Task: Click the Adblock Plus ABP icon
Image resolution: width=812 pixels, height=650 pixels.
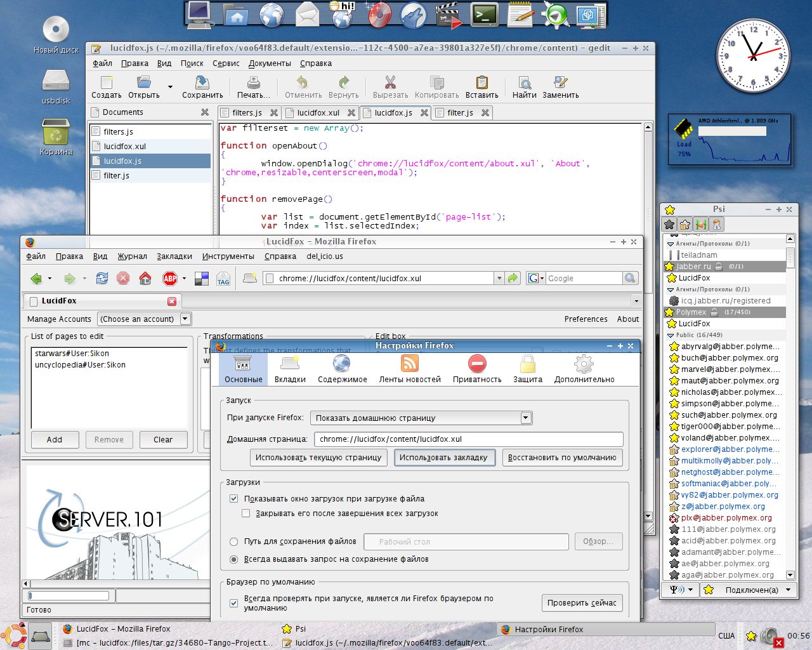Action: coord(170,279)
